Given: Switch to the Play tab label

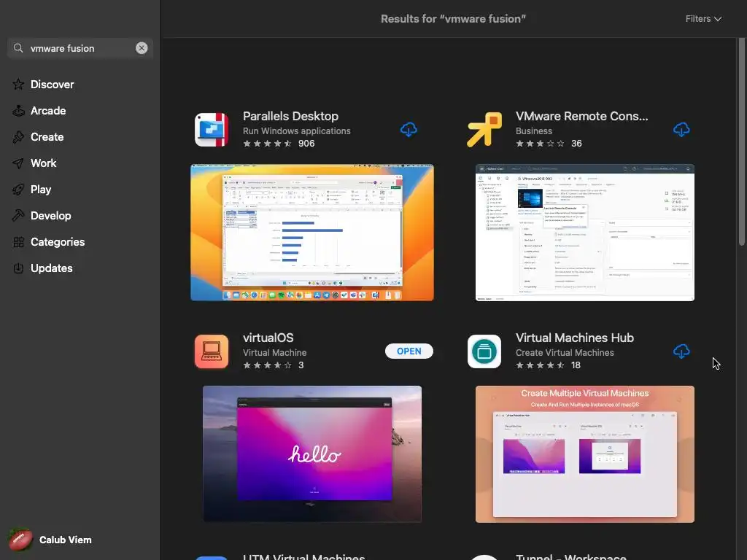Looking at the screenshot, I should coord(41,190).
